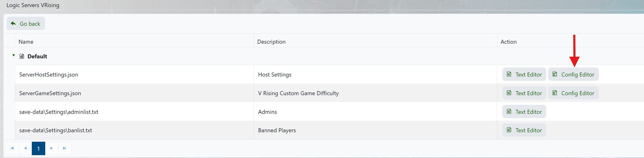Image resolution: width=644 pixels, height=158 pixels.
Task: Go to the first page
Action: click(12, 148)
